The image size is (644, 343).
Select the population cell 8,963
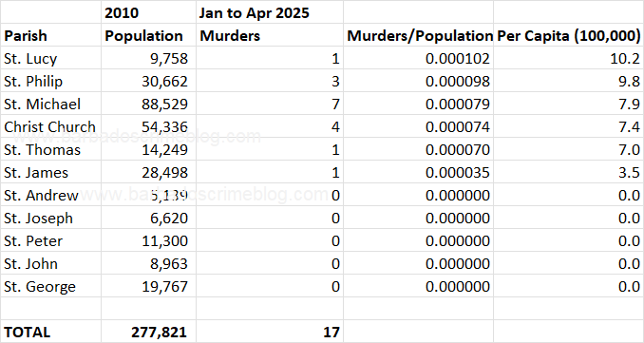[148, 263]
